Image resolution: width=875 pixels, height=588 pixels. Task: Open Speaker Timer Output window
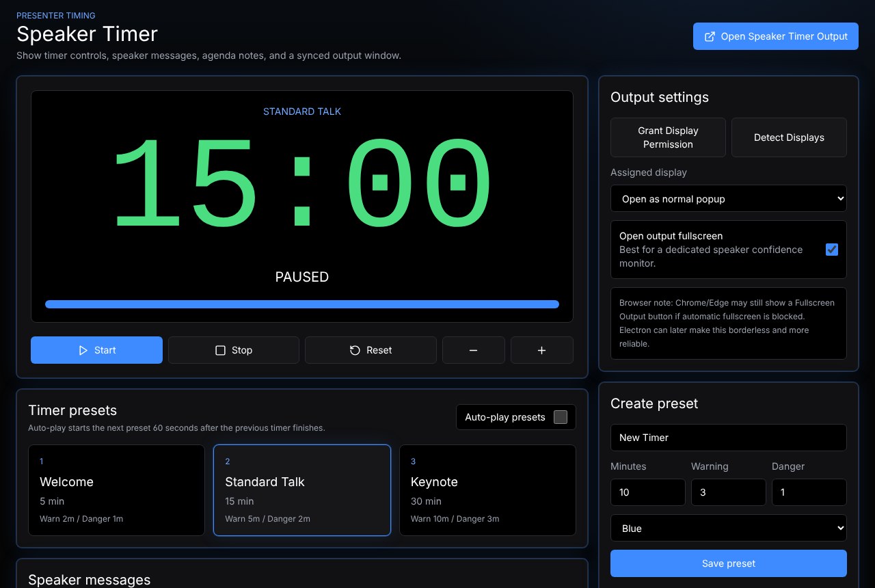776,36
